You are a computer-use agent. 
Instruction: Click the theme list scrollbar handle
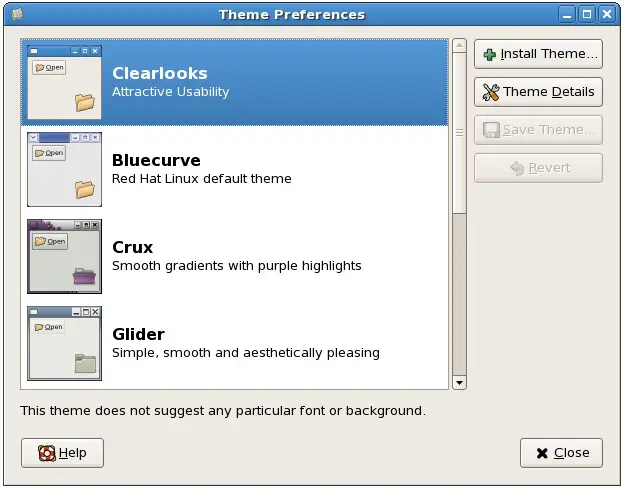(459, 130)
